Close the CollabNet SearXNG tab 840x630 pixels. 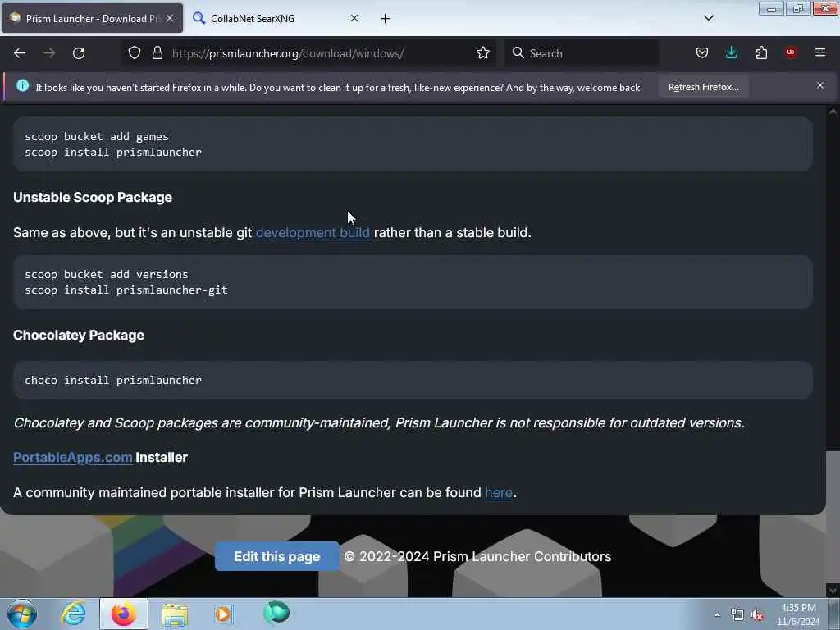coord(354,18)
